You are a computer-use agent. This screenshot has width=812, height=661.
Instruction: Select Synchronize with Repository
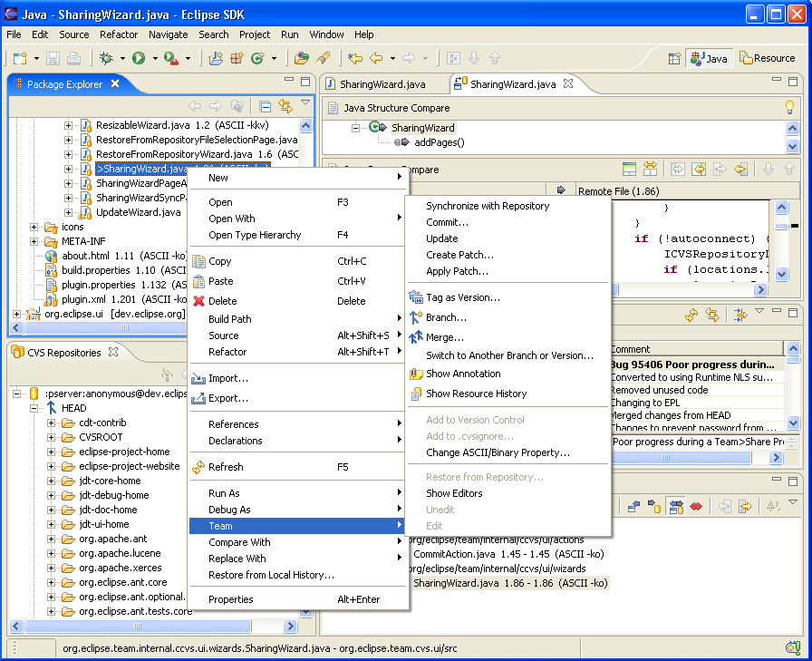click(488, 206)
